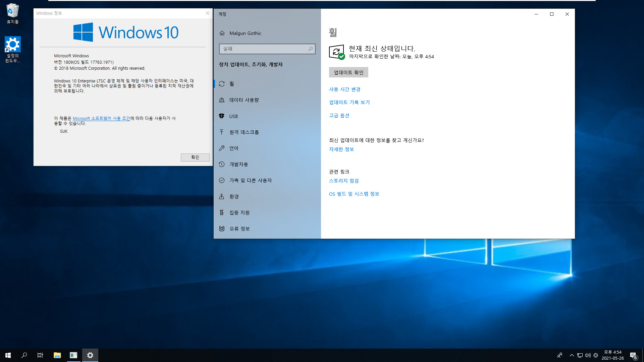The width and height of the screenshot is (644, 362).
Task: Click the 업데이트 확인 button
Action: (348, 72)
